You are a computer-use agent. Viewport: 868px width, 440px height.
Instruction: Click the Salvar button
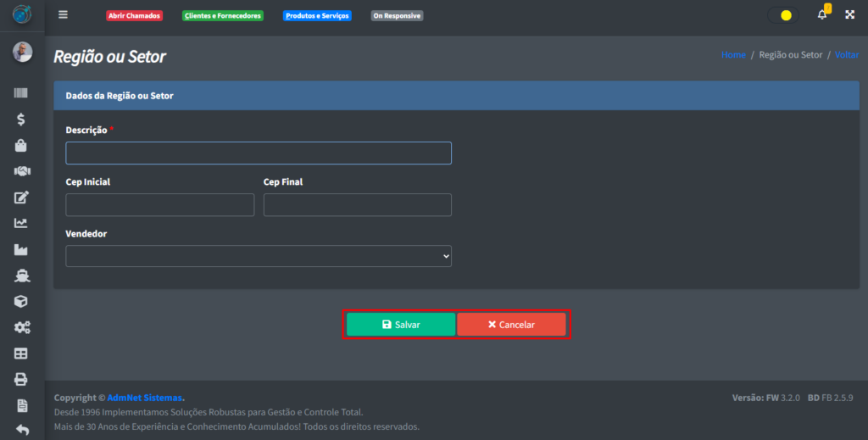pyautogui.click(x=401, y=325)
